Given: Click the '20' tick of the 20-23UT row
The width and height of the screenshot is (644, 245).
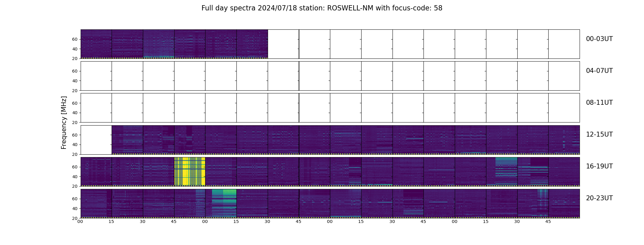Looking at the screenshot, I should coord(75,218).
